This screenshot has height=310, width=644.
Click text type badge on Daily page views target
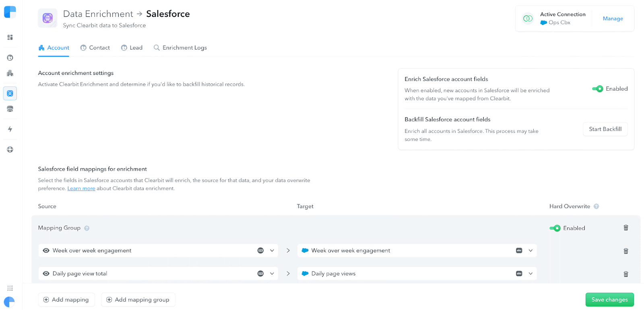[x=519, y=273]
